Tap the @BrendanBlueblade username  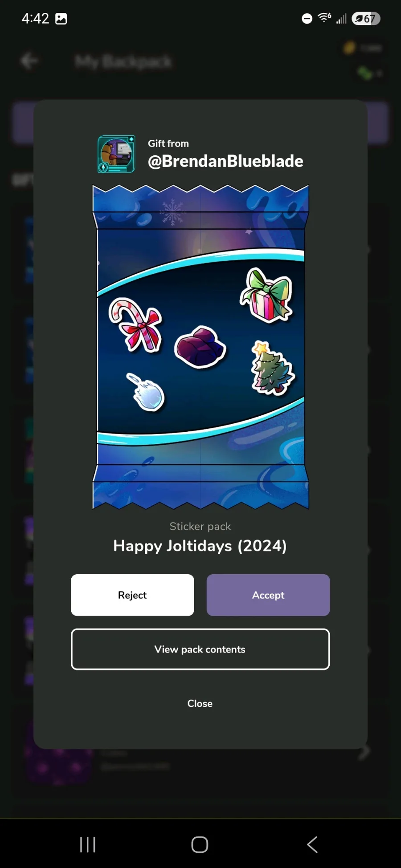tap(225, 161)
